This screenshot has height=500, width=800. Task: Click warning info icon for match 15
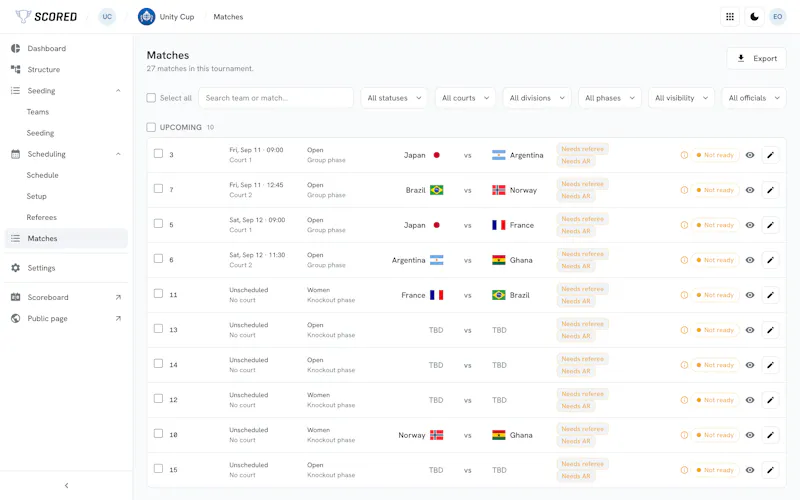(x=684, y=470)
